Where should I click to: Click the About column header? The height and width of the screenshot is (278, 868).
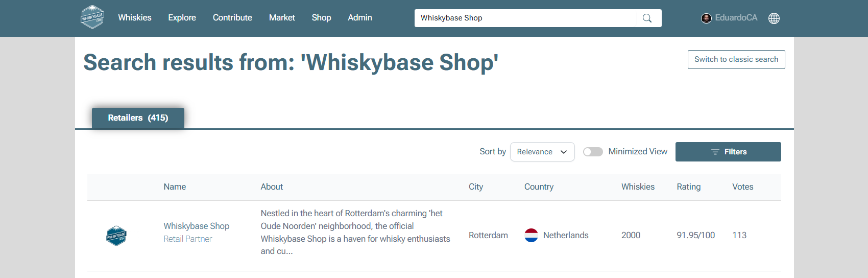pyautogui.click(x=272, y=187)
